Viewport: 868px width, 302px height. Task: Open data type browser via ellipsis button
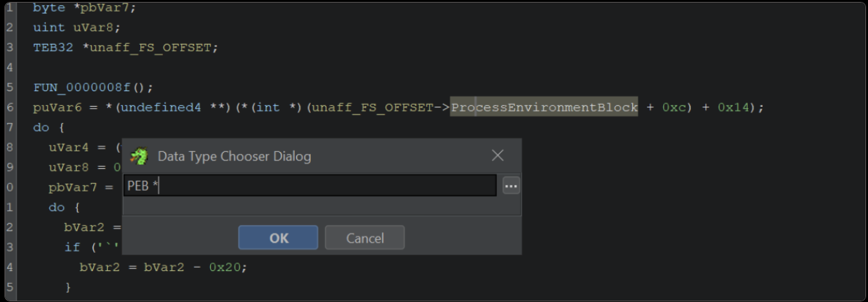pos(511,186)
